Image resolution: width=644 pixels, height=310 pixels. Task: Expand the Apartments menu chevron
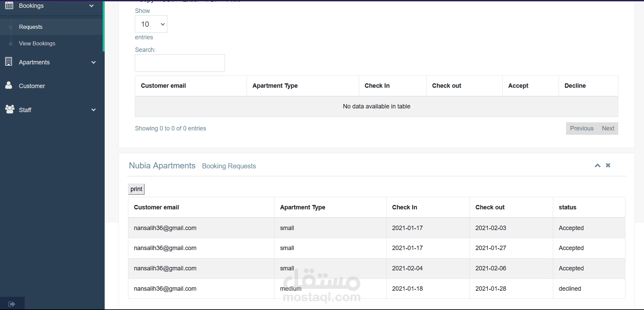[x=94, y=62]
